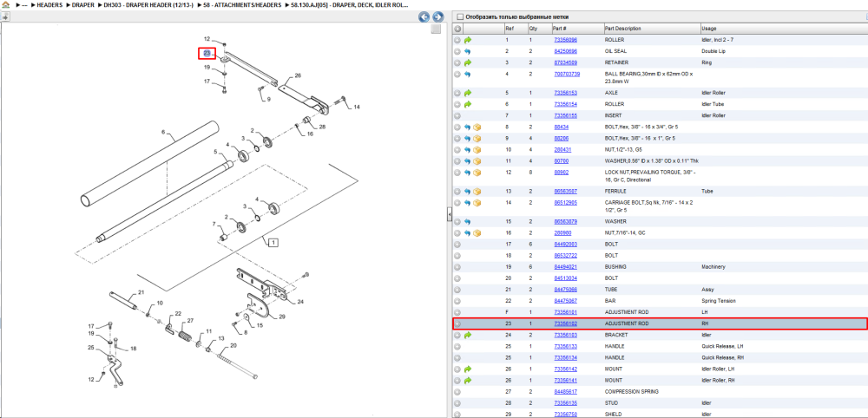This screenshot has height=418, width=868.
Task: Click the package box icon for bolt 88434
Action: pos(477,127)
